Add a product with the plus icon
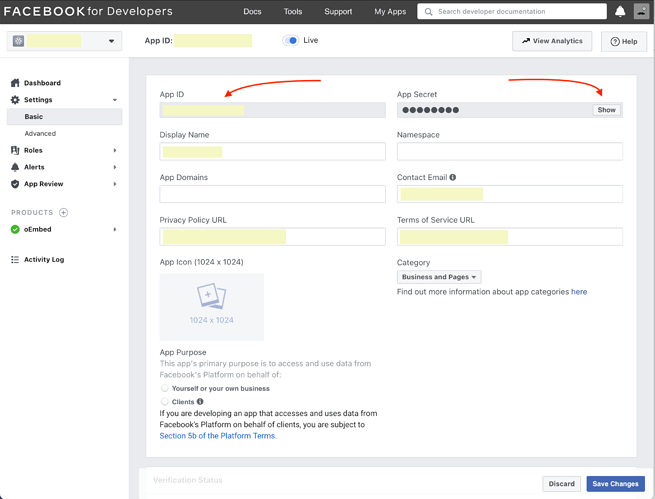 63,213
